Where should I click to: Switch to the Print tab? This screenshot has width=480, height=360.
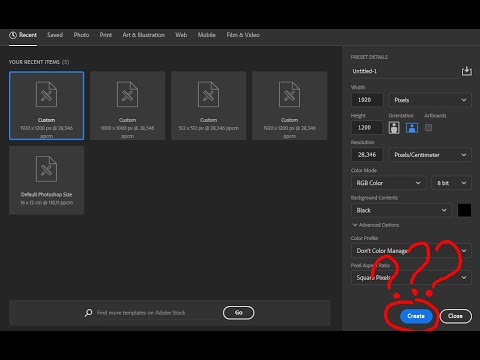pyautogui.click(x=106, y=35)
